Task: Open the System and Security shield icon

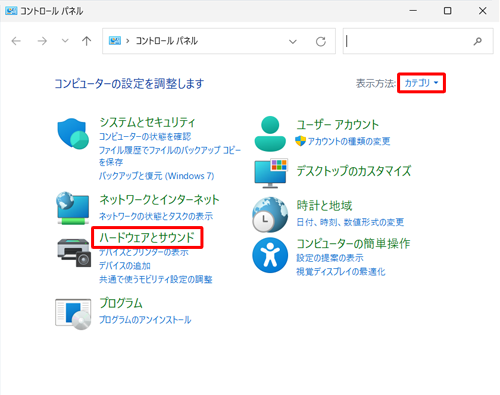Action: click(73, 134)
